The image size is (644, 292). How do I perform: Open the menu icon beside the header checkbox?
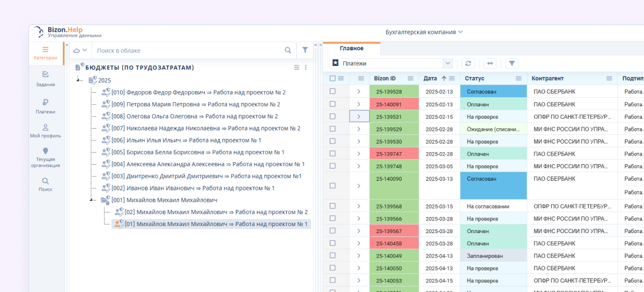[x=341, y=79]
